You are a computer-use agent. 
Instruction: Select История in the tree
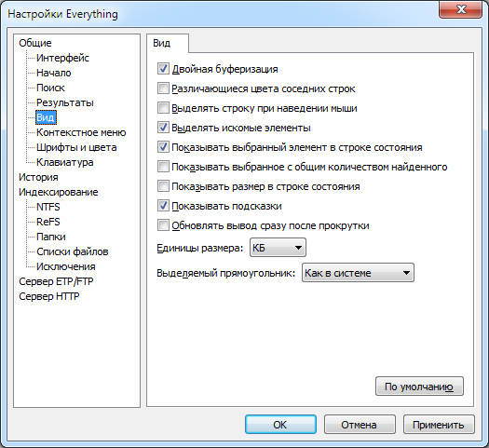coord(38,177)
